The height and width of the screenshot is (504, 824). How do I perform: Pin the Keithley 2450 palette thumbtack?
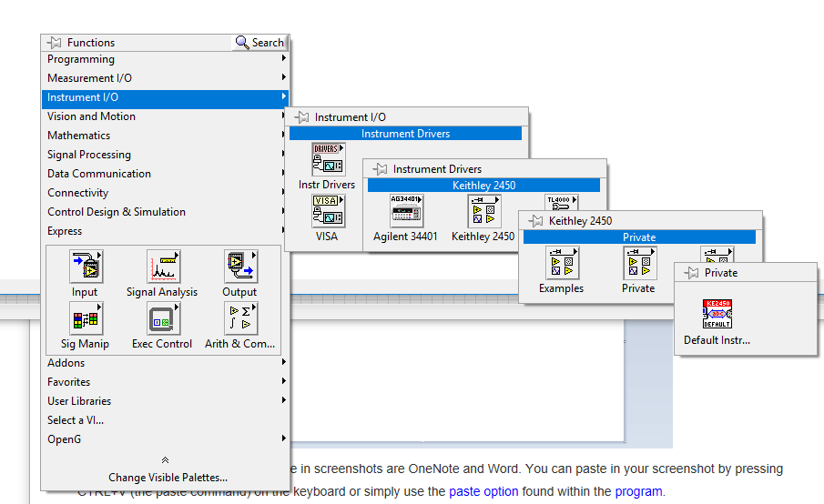coord(535,221)
